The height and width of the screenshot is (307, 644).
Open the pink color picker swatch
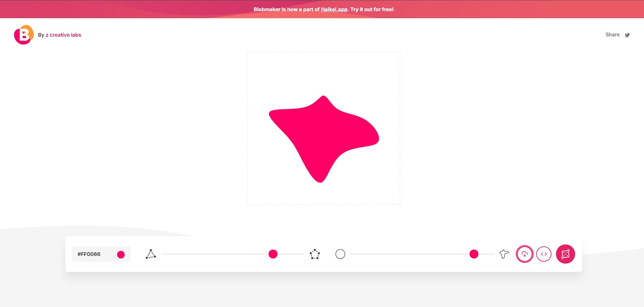(x=121, y=254)
